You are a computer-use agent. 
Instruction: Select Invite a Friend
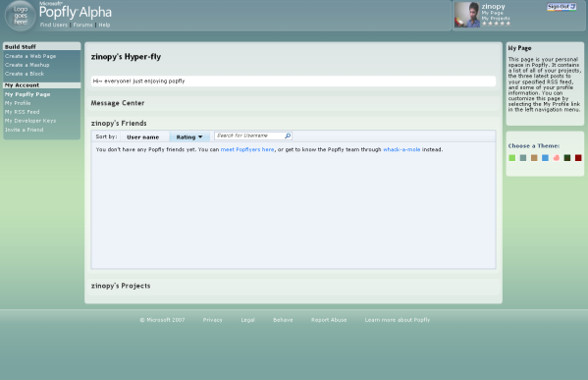pos(24,130)
